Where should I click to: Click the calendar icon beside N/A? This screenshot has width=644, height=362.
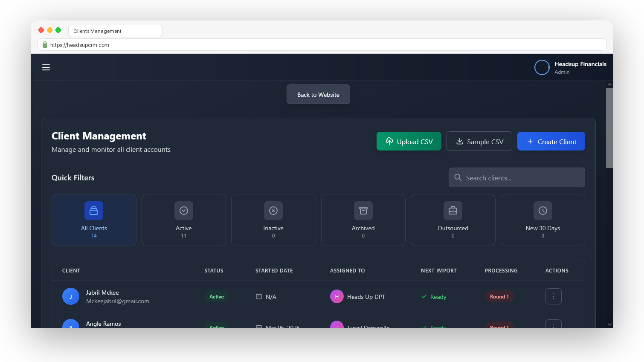[259, 296]
